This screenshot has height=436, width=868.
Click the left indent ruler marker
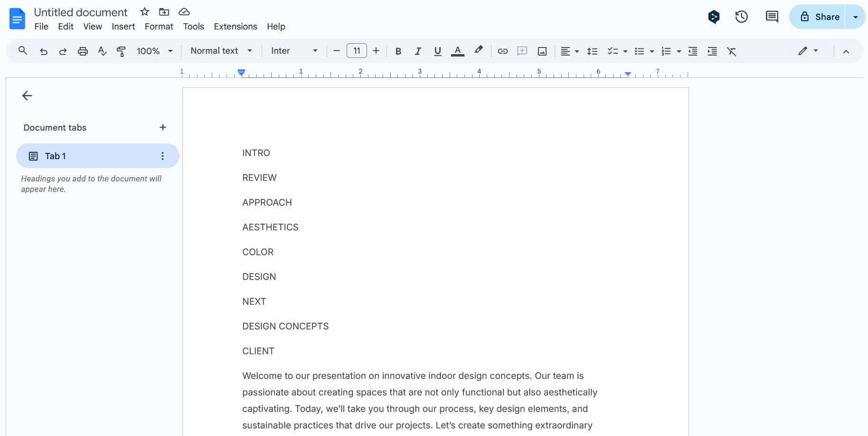pyautogui.click(x=241, y=72)
